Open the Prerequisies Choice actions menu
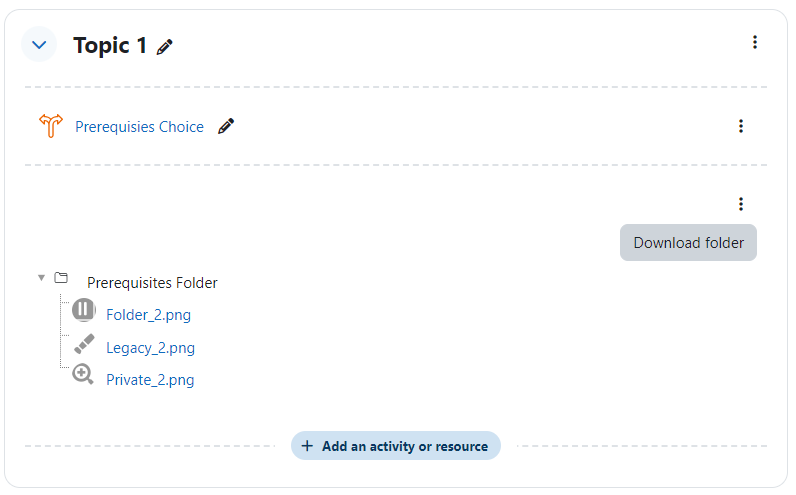The width and height of the screenshot is (796, 495). click(x=741, y=126)
